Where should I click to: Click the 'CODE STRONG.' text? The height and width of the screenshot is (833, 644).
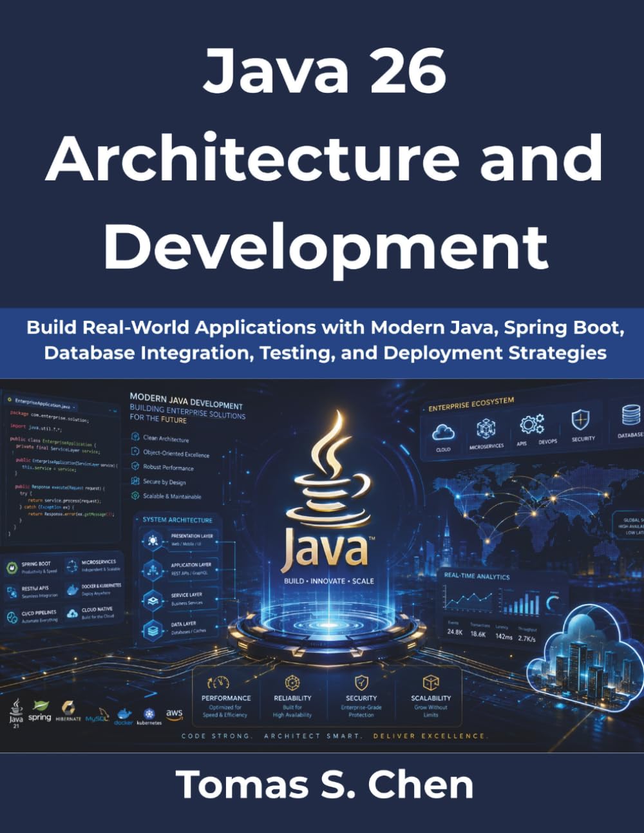pos(217,736)
